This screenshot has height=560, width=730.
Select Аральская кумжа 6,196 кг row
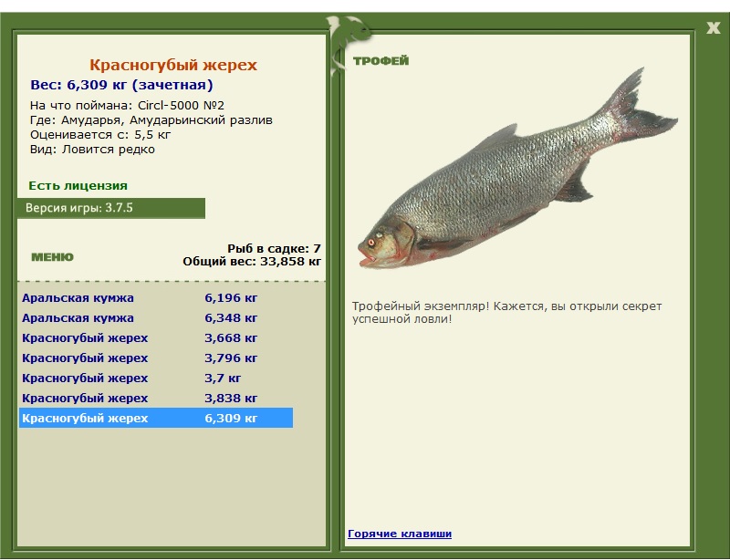click(x=156, y=298)
